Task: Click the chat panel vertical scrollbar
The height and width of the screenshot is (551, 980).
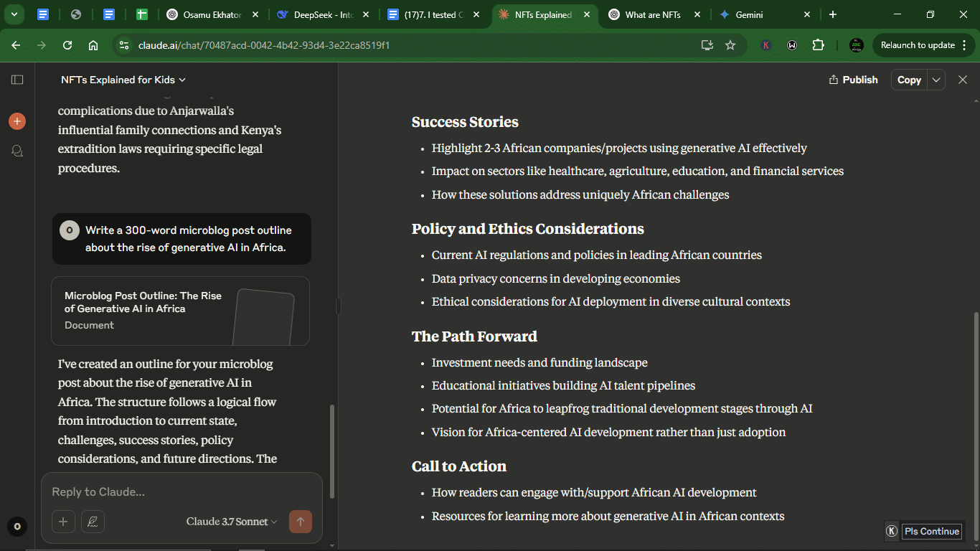Action: click(332, 452)
